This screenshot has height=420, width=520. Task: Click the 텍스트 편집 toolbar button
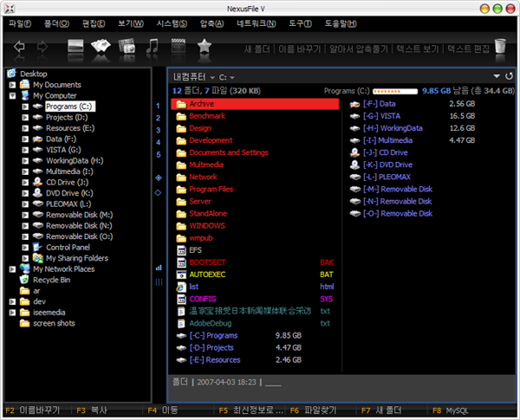468,49
